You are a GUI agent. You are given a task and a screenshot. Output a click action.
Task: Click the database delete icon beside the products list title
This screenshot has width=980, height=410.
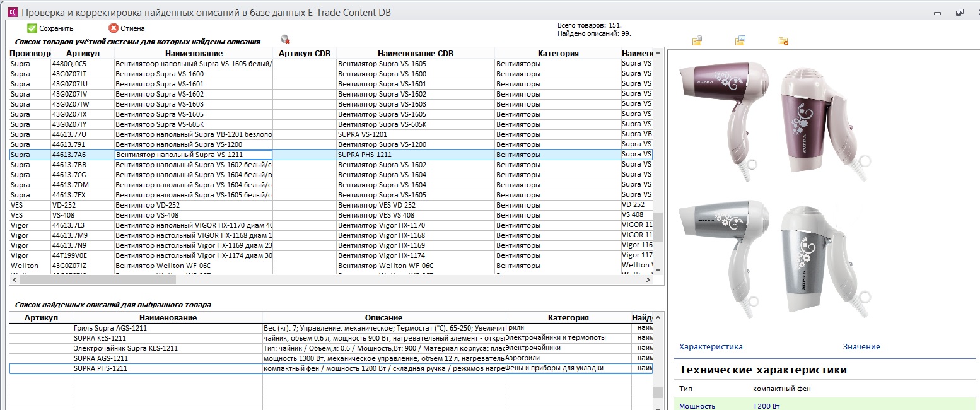[x=286, y=40]
